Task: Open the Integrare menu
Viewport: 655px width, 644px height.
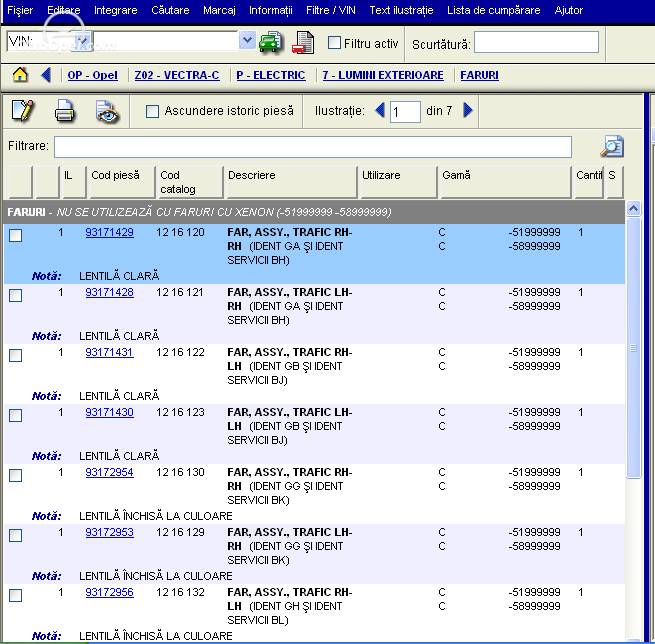Action: [x=115, y=10]
